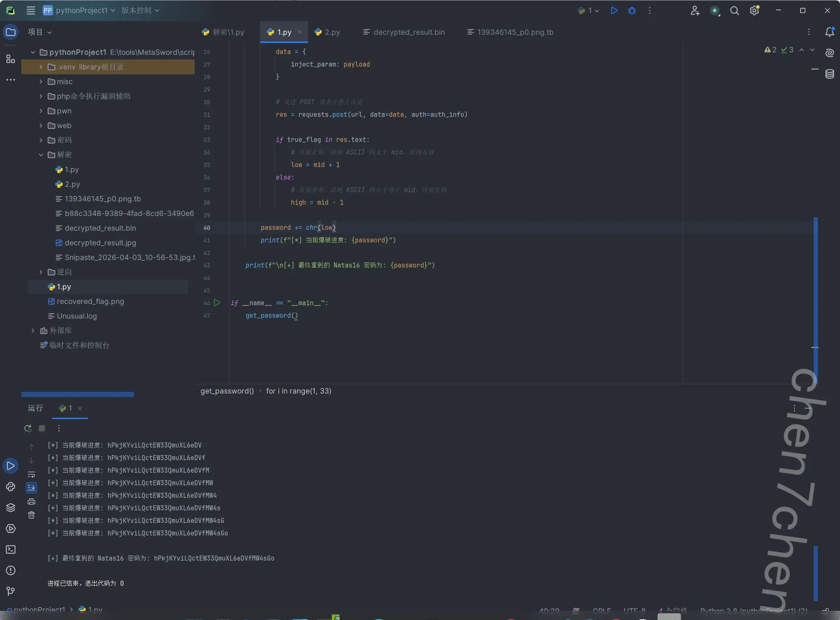Click the Rerun icon in run panel
The height and width of the screenshot is (620, 840).
[28, 428]
